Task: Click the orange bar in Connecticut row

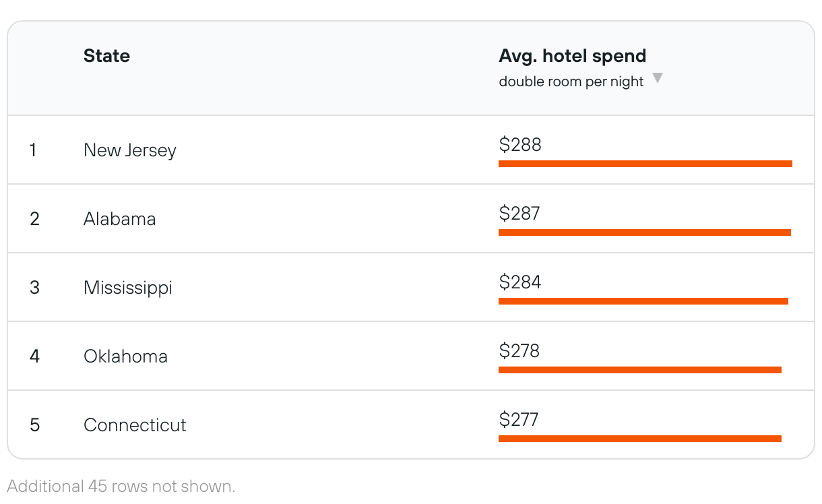Action: click(x=639, y=439)
